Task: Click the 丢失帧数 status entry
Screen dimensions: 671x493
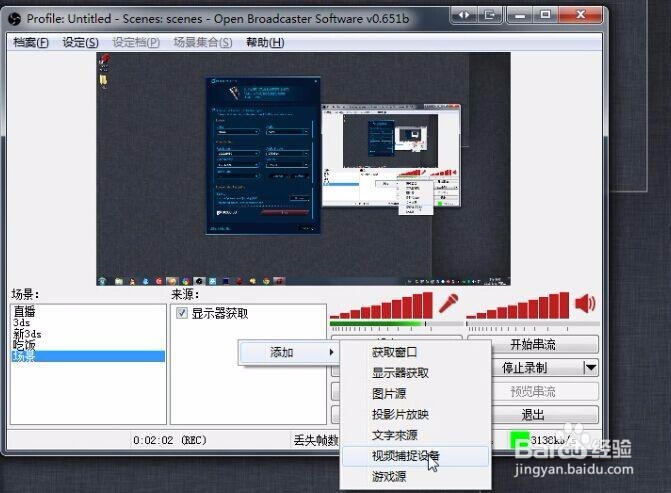Action: pos(316,440)
